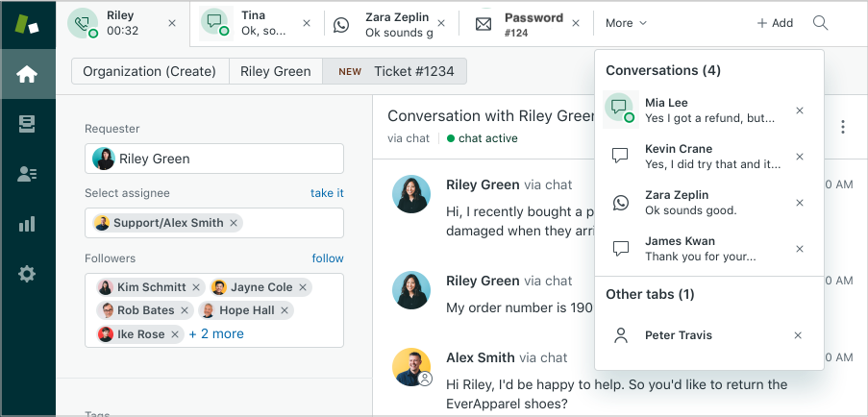Open the Reporting bar chart icon

[x=27, y=224]
